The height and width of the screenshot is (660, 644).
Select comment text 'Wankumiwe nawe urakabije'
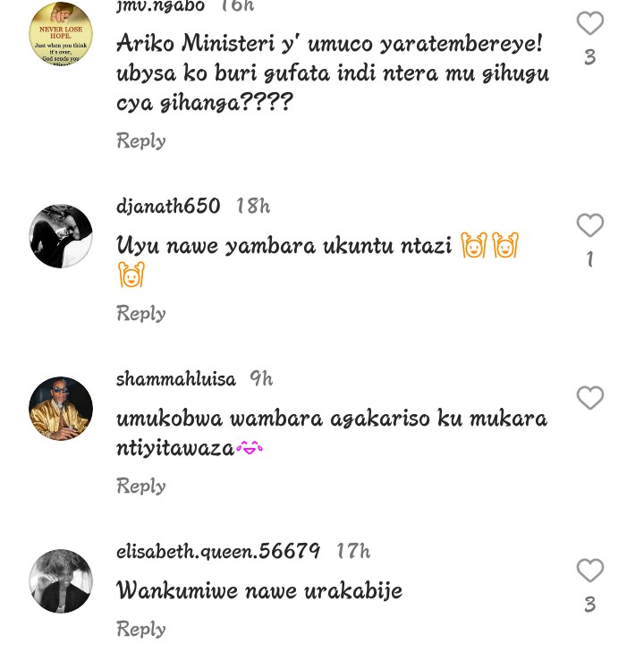click(x=259, y=590)
